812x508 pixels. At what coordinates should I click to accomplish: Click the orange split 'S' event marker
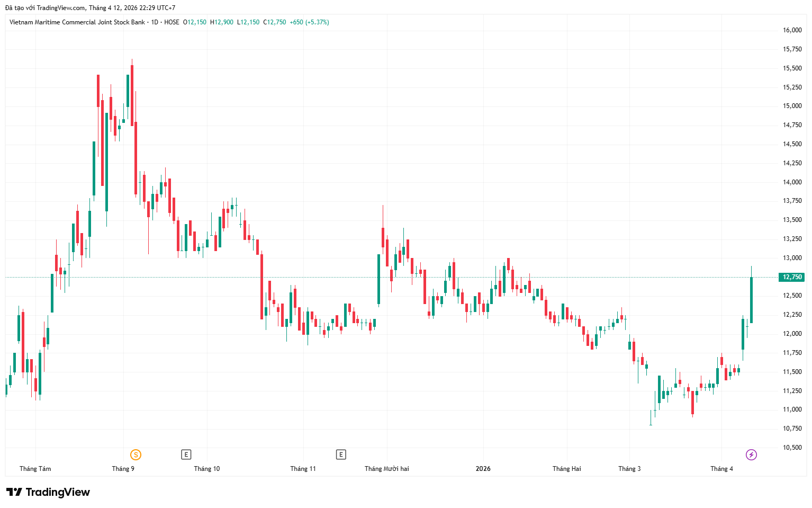point(136,454)
